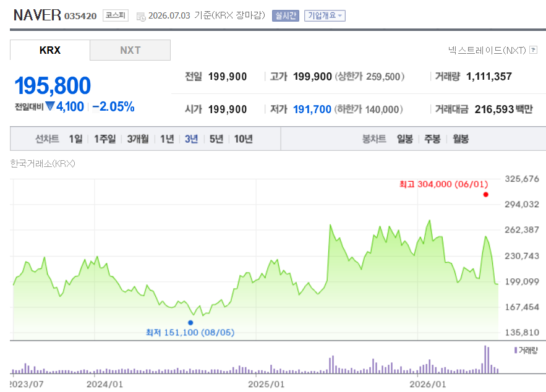Click the NAVER stock name heading
The width and height of the screenshot is (546, 392).
37,15
